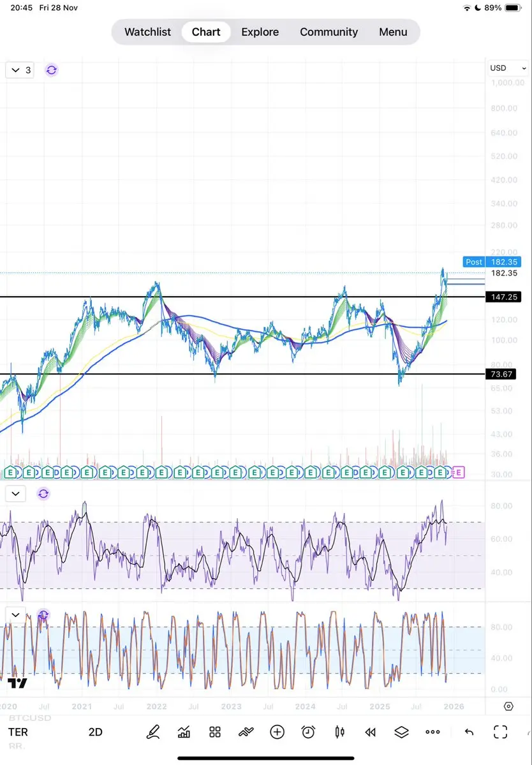Start bar replay with rewind icon
The image size is (532, 765).
371,732
